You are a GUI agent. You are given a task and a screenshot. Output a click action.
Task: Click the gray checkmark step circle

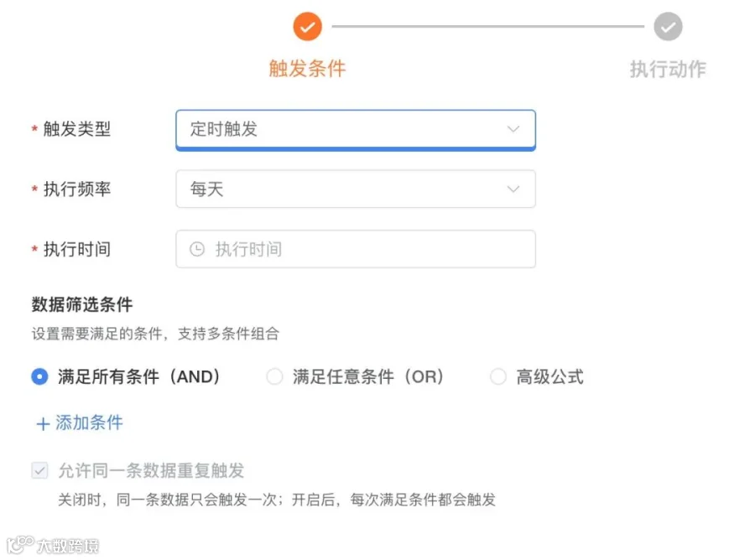[x=668, y=27]
